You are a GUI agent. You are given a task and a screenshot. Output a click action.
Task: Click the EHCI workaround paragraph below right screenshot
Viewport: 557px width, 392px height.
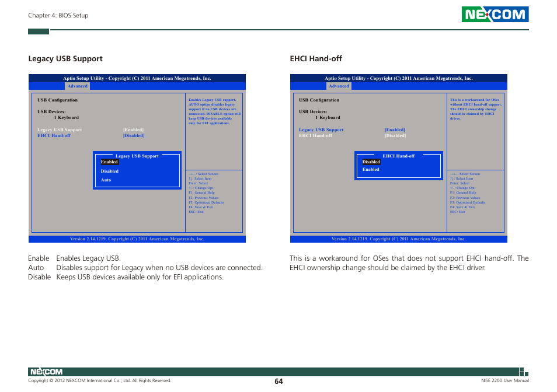pos(409,263)
